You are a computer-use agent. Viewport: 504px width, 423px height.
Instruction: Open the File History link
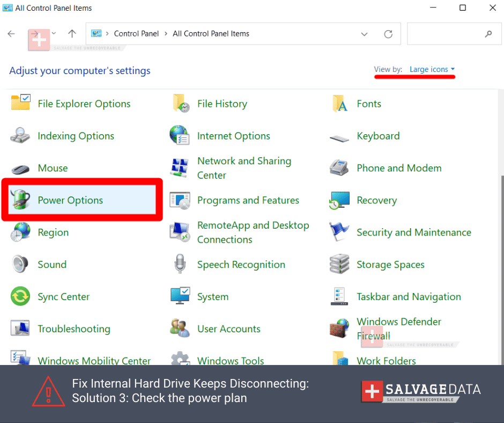222,104
